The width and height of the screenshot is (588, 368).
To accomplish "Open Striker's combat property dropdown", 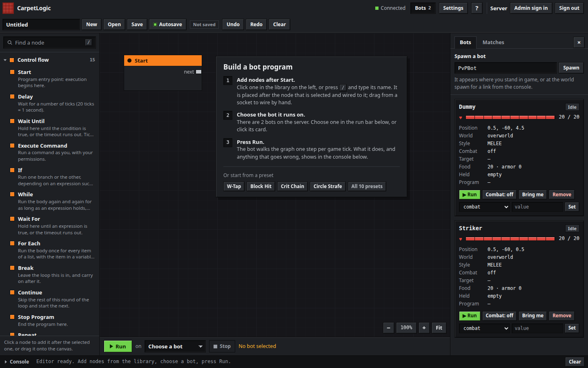I will point(485,328).
